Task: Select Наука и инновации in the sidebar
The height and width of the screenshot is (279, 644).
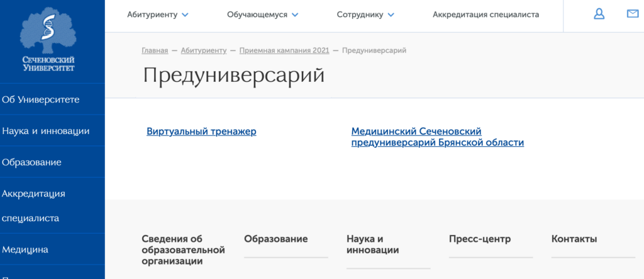Action: click(45, 131)
